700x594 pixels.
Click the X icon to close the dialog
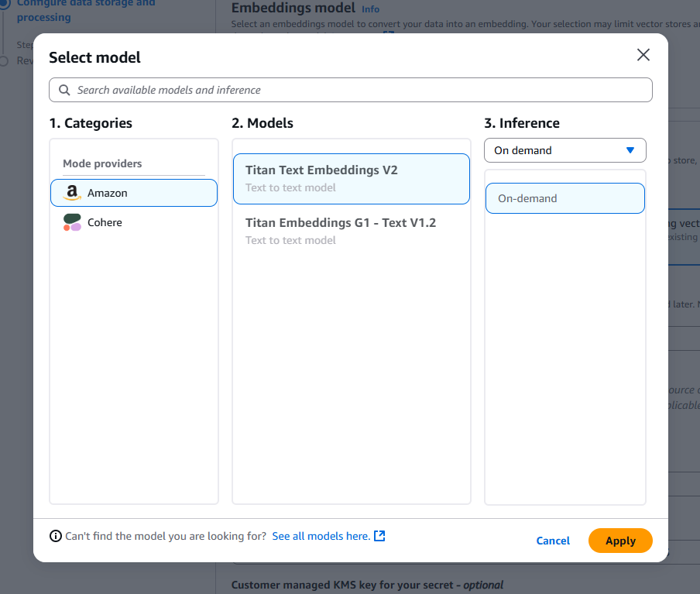click(x=643, y=55)
